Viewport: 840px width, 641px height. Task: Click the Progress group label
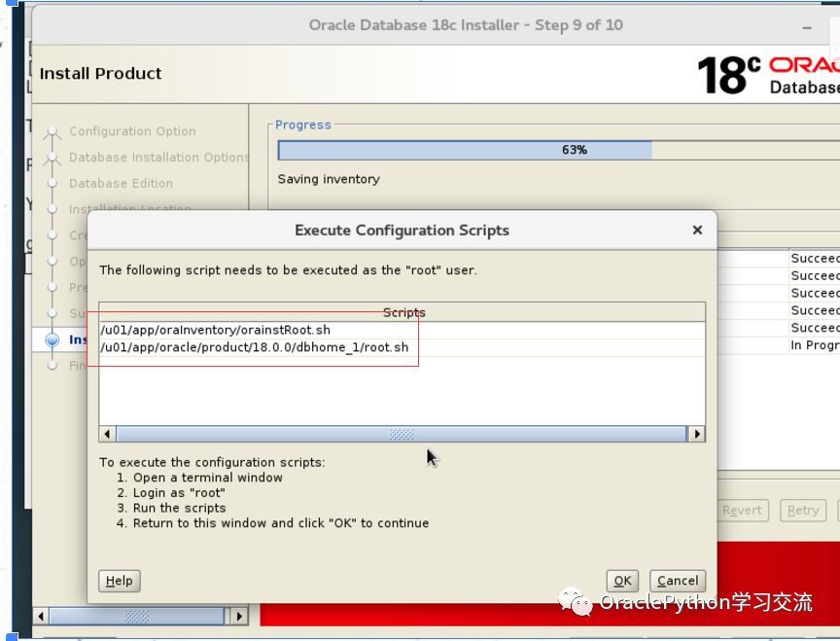pyautogui.click(x=303, y=125)
